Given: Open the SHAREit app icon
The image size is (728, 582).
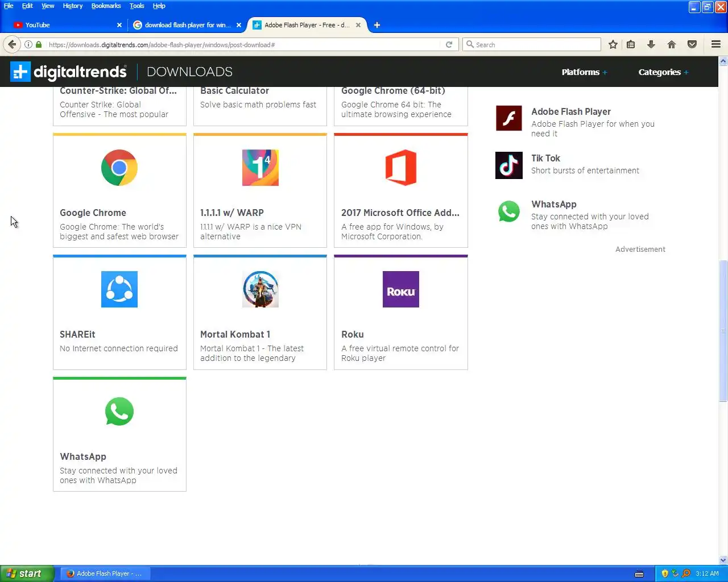Looking at the screenshot, I should [x=119, y=289].
